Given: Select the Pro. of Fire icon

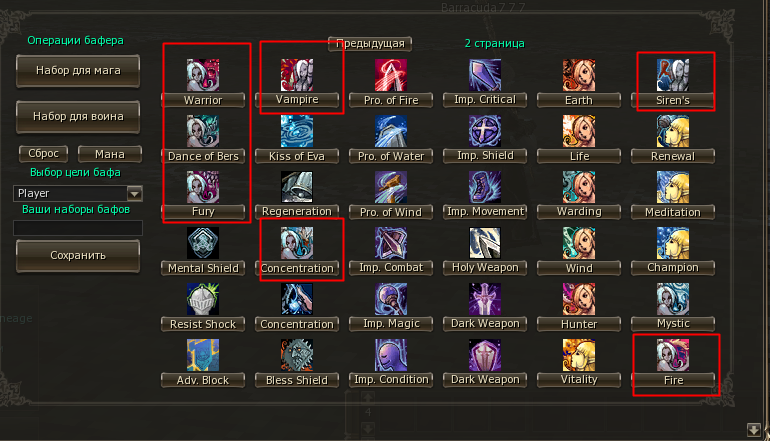Looking at the screenshot, I should click(391, 75).
